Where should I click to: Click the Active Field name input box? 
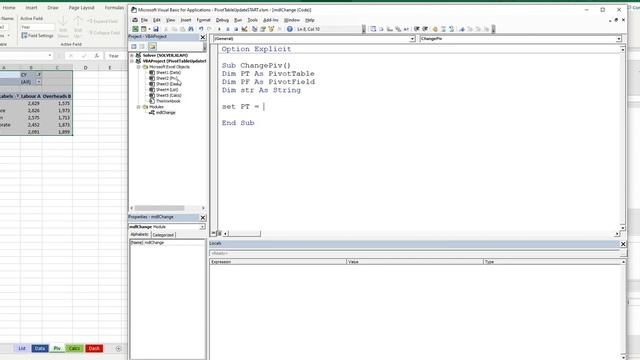38,27
